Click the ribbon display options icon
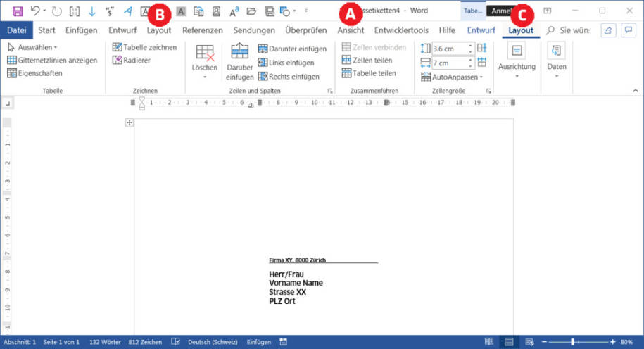The image size is (644, 349). pos(548,11)
